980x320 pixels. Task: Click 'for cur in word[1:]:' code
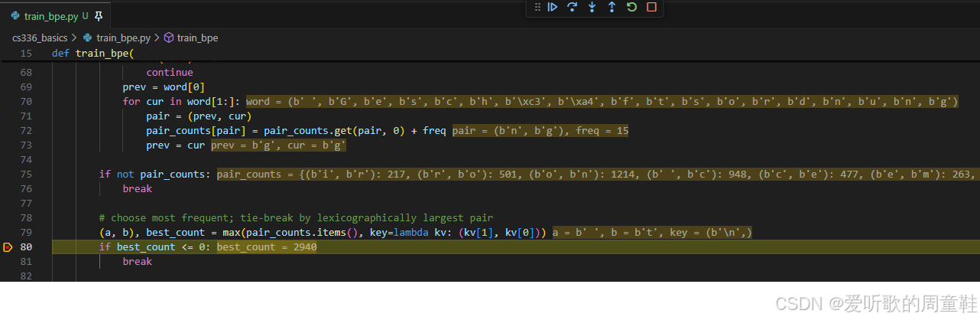[182, 102]
